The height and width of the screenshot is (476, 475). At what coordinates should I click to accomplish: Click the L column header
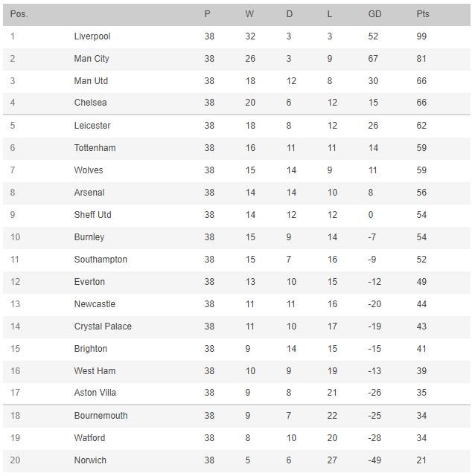click(330, 14)
